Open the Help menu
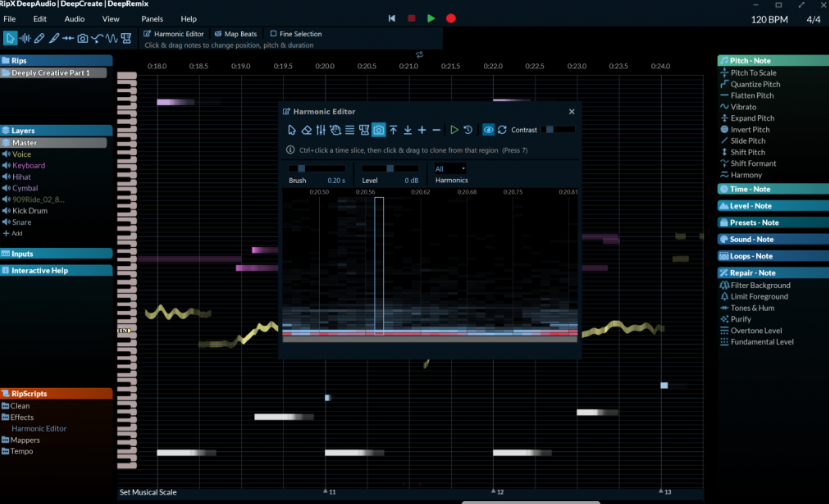Viewport: 829px width, 504px height. (x=189, y=19)
